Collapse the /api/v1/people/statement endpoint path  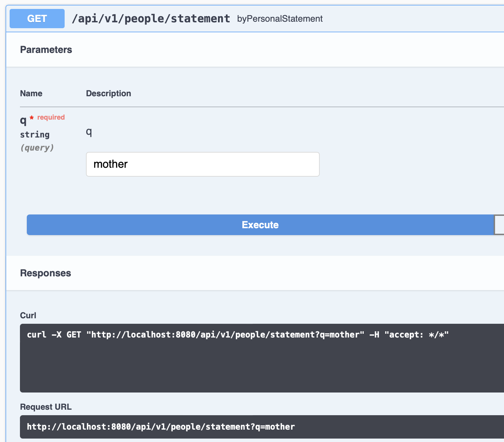(x=151, y=19)
